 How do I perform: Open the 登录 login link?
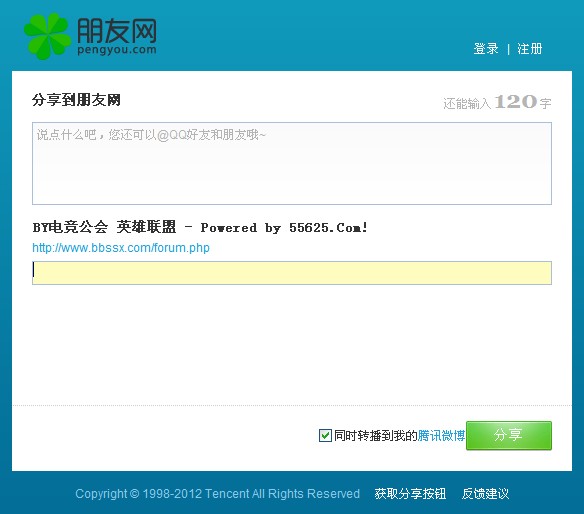(x=486, y=49)
